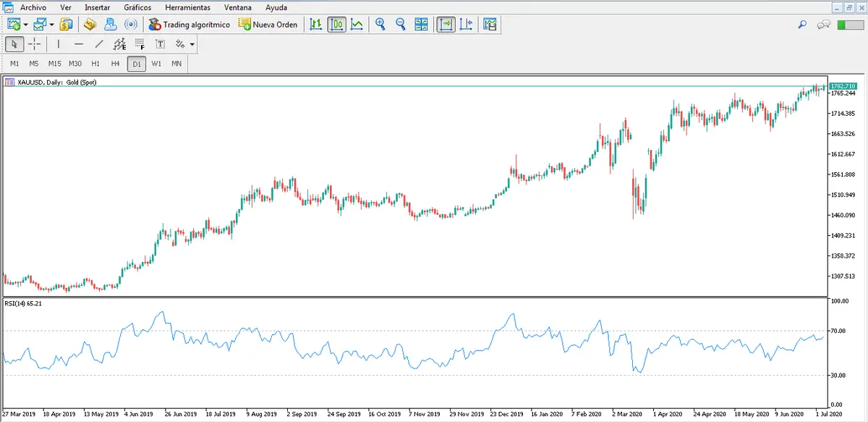Image resolution: width=868 pixels, height=422 pixels.
Task: Open the Herramientas menu
Action: point(187,7)
